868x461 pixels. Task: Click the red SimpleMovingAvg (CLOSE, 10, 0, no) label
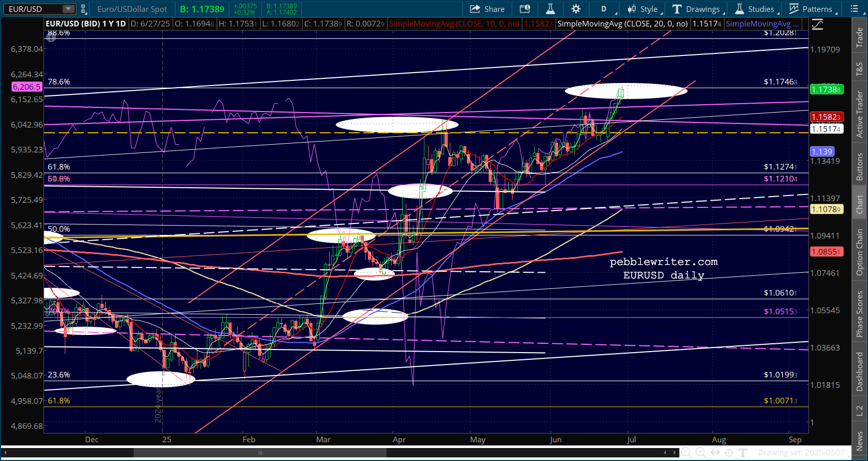454,24
